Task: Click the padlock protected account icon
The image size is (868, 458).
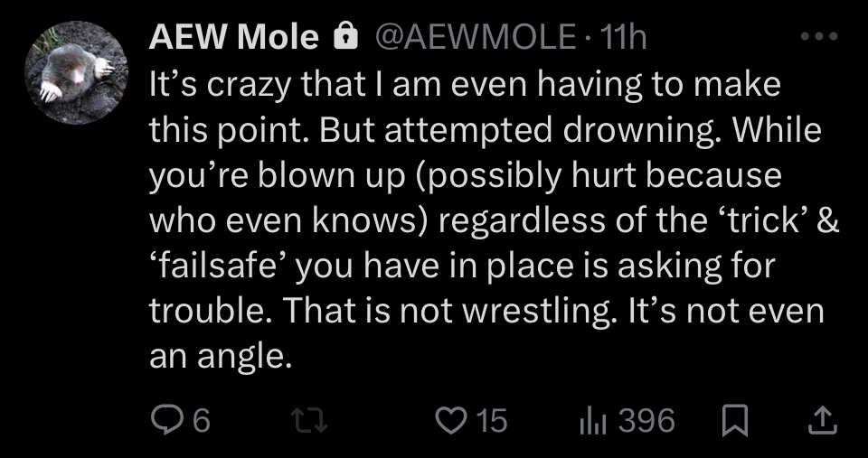Action: click(x=344, y=37)
